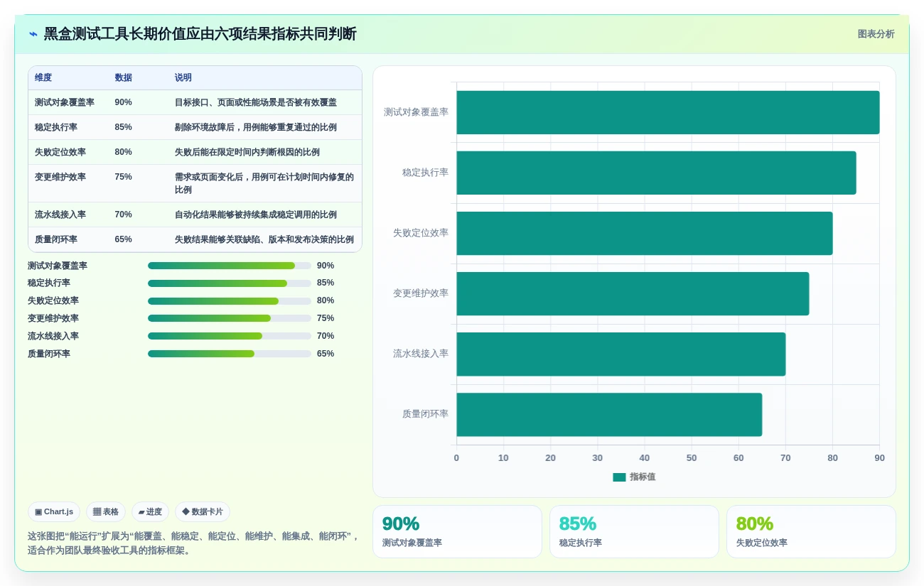Viewport: 924px width, 586px height.
Task: Click the 质量闭环率 chart bar
Action: tap(609, 414)
